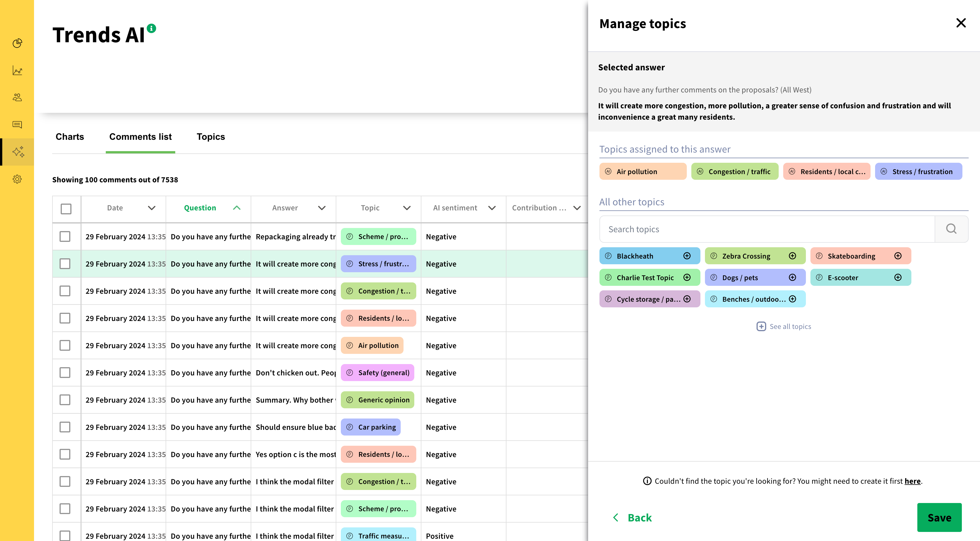
Task: Check the Safety (general) row checkbox
Action: [x=65, y=373]
